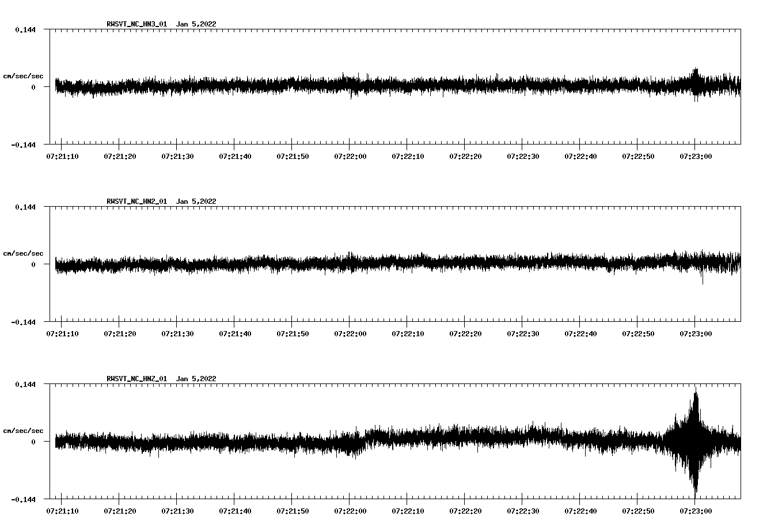The image size is (782, 532).
Task: Pick the 07:22:50 tick label below HN2 chart
Action: tap(638, 333)
